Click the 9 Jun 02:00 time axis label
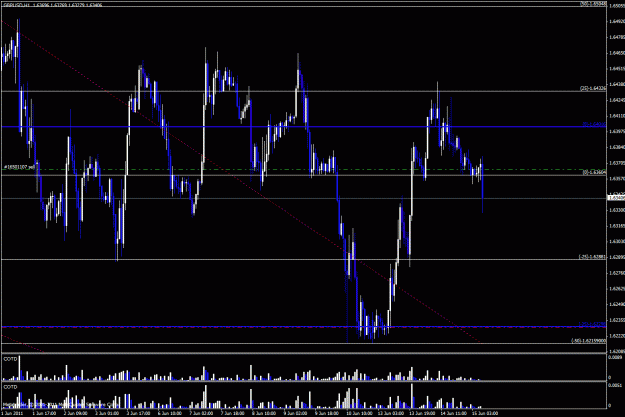This screenshot has height=417, width=625. click(296, 413)
